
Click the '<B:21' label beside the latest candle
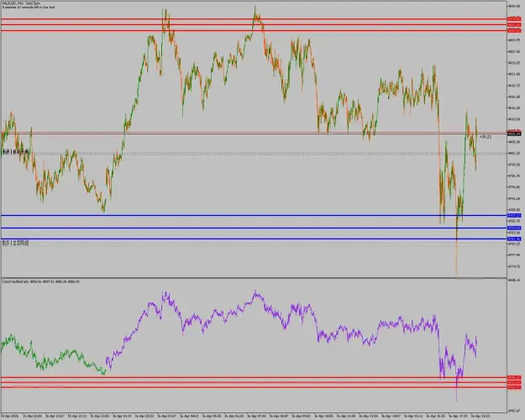pos(486,137)
